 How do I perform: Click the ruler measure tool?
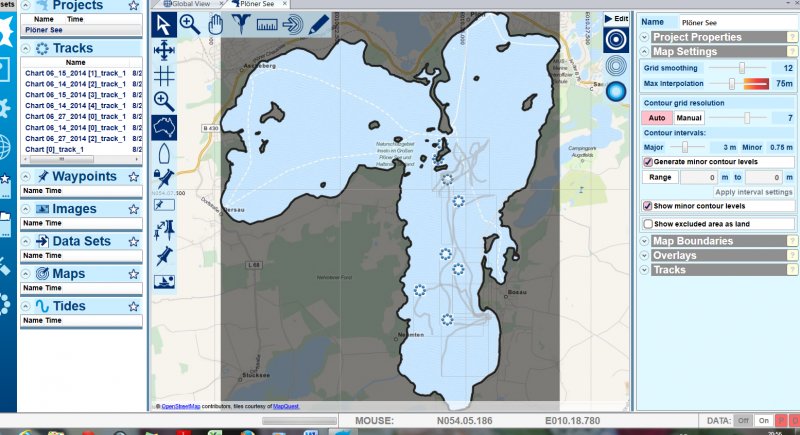coord(267,22)
